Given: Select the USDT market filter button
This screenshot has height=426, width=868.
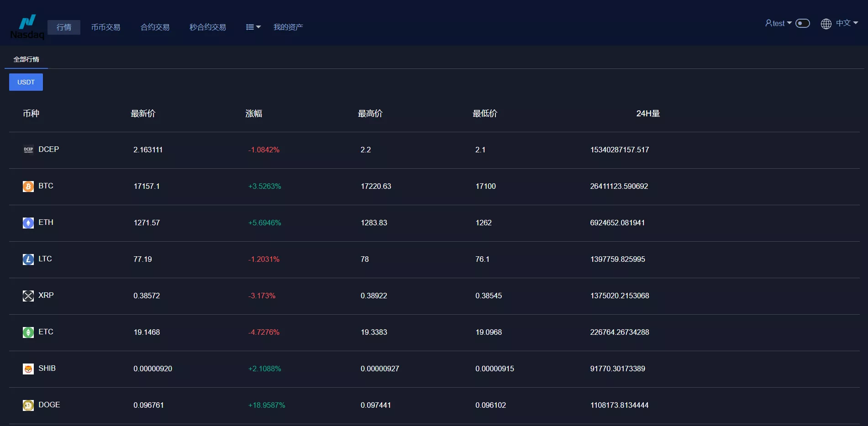Looking at the screenshot, I should coord(26,82).
